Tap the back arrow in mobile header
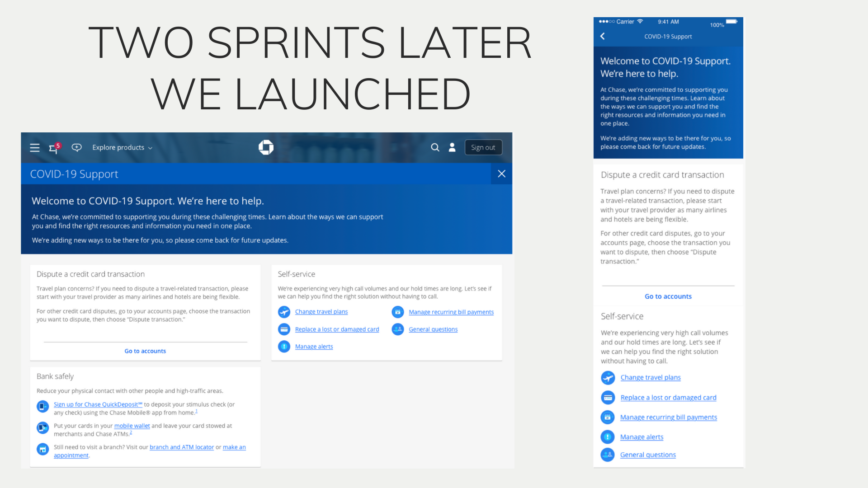Viewport: 868px width, 488px height. 602,36
